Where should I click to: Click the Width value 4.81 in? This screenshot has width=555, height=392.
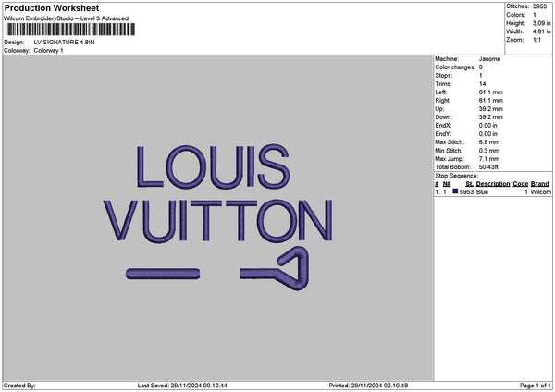(x=541, y=31)
